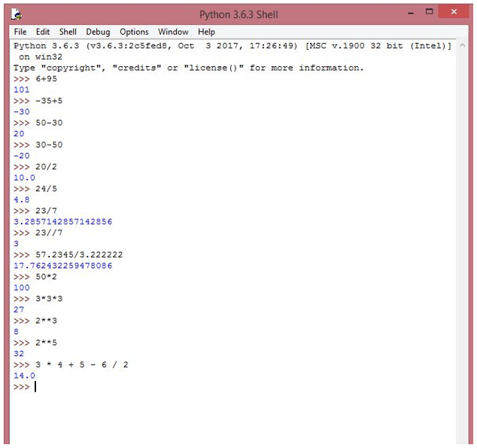Open the Help menu
The image size is (477, 448).
tap(206, 32)
